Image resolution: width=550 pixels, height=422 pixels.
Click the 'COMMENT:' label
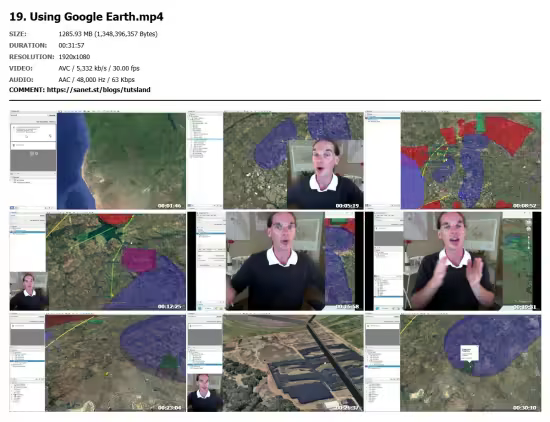pos(27,90)
